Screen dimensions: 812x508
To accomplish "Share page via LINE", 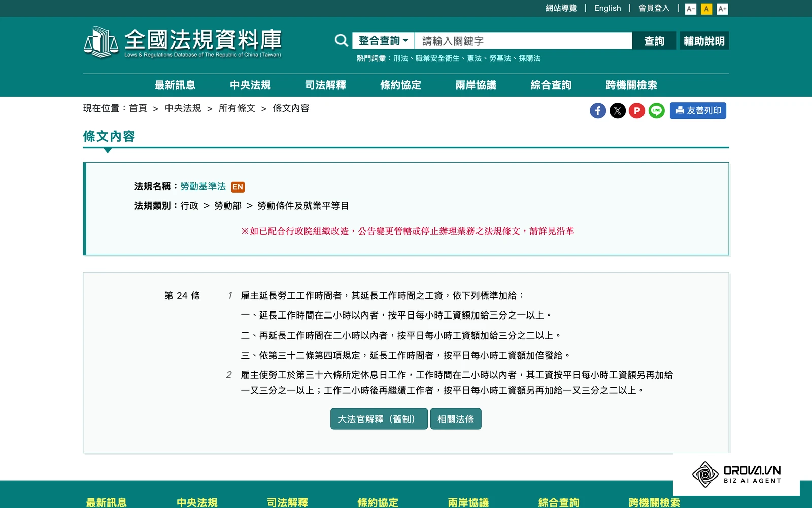I will 656,110.
